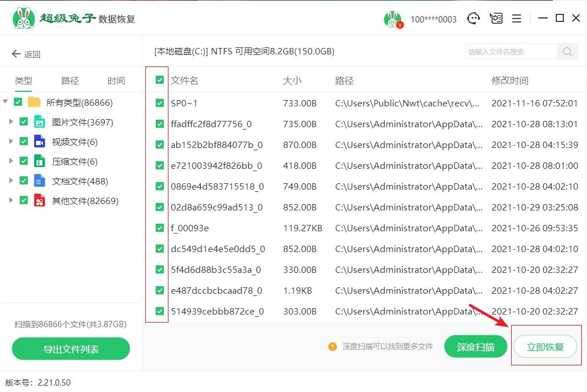Switch to the 时间 time tab
The height and width of the screenshot is (392, 587).
click(116, 80)
